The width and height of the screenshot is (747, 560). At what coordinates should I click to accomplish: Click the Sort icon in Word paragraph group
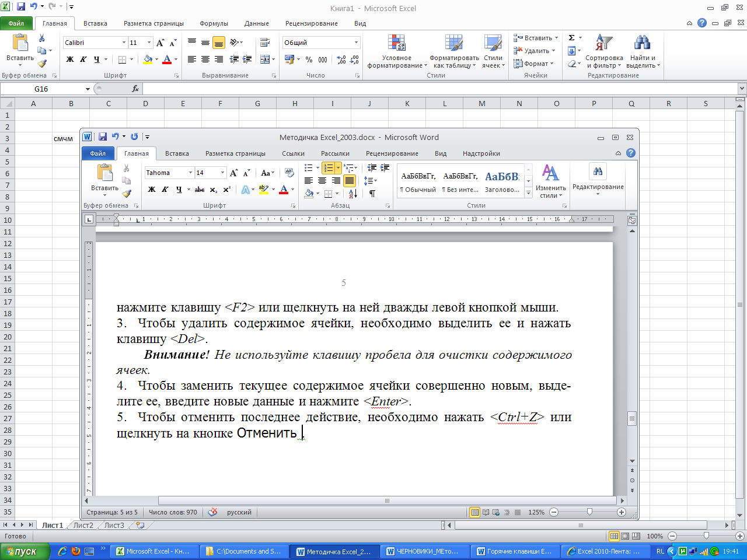click(352, 194)
